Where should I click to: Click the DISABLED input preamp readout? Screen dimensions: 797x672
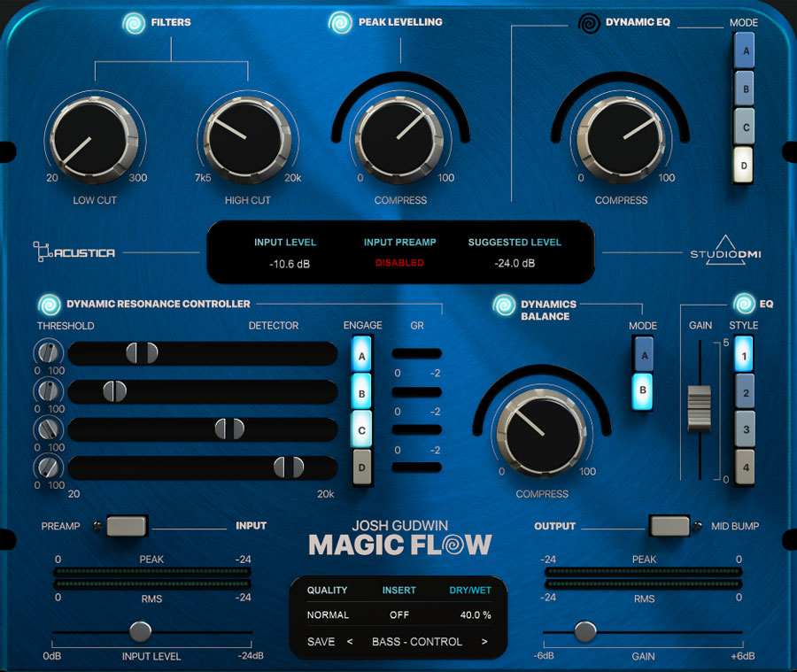(399, 263)
